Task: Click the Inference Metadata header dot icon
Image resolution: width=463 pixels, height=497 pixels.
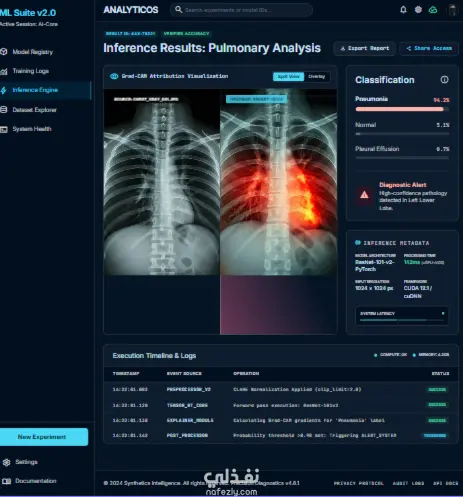Action: pyautogui.click(x=358, y=243)
